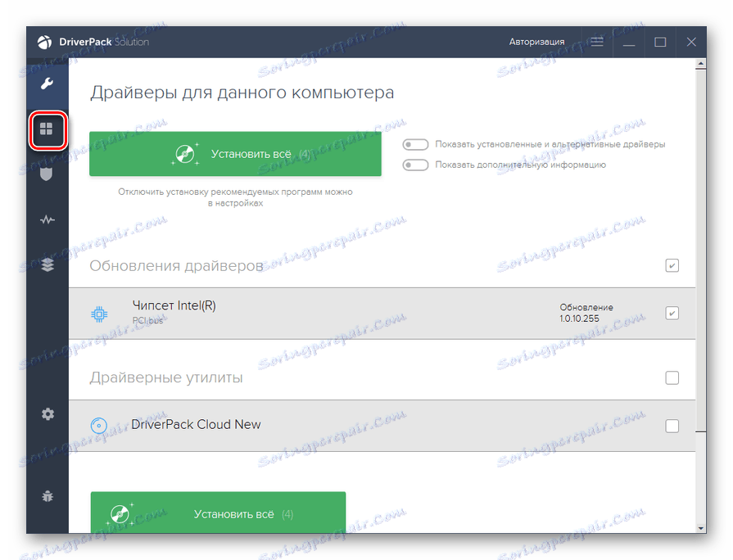Click the bug report icon

click(x=48, y=496)
